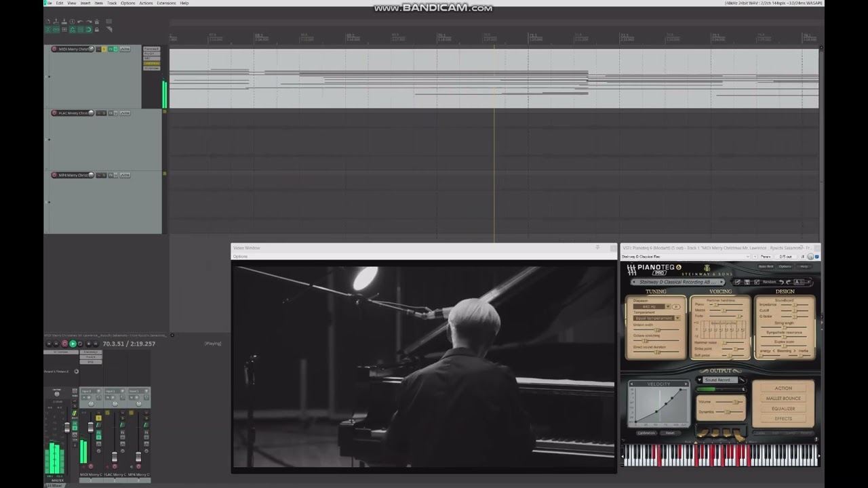
Task: Click Random in the Pianoteq toolbar
Action: (x=769, y=282)
